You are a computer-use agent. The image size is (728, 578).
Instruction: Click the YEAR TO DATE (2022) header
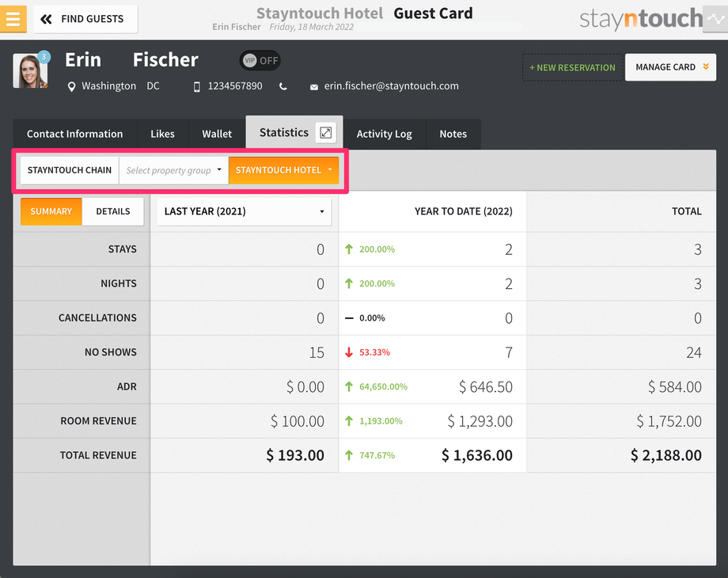(x=464, y=211)
